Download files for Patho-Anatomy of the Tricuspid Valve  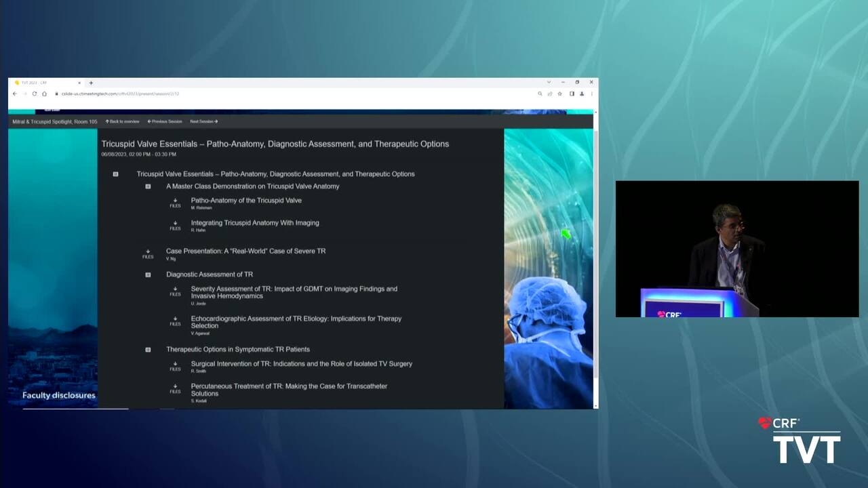coord(175,203)
